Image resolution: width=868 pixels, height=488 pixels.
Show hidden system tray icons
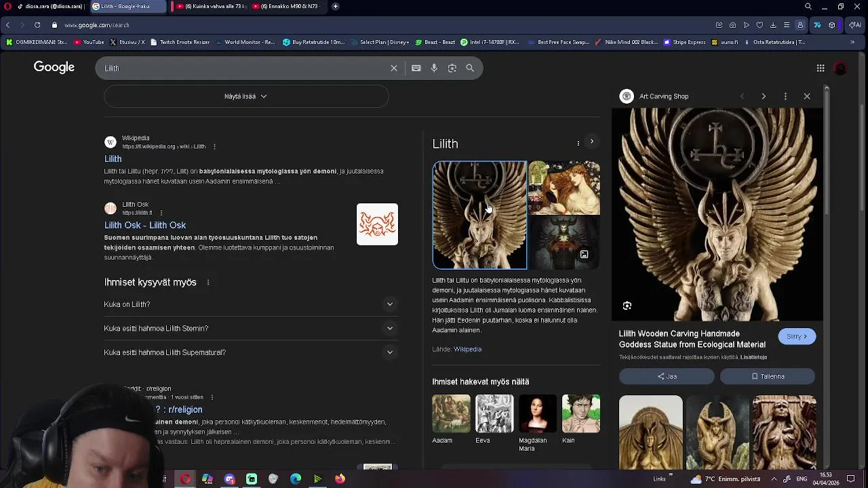(774, 479)
